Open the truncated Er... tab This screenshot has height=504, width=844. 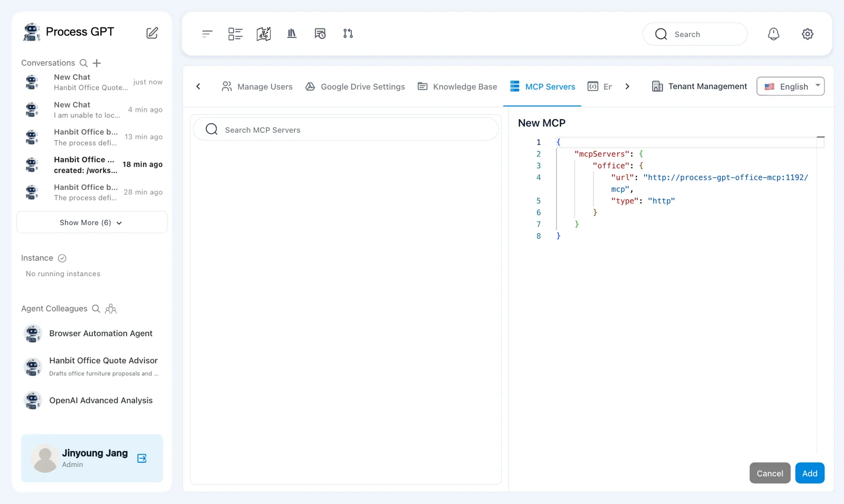tap(600, 86)
